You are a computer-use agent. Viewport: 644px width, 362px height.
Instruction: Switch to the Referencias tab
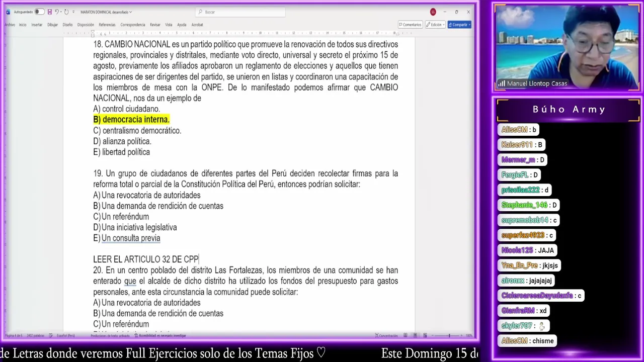tap(107, 25)
